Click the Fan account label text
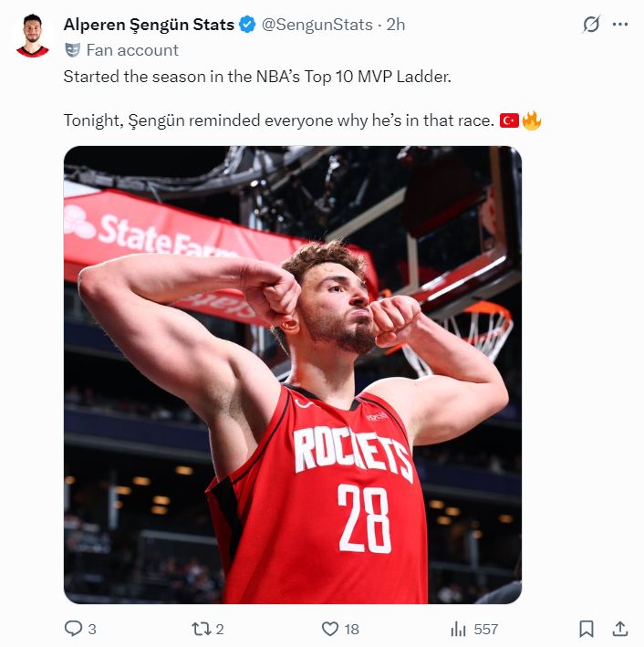Screen dimensions: 644x647 click(x=132, y=50)
